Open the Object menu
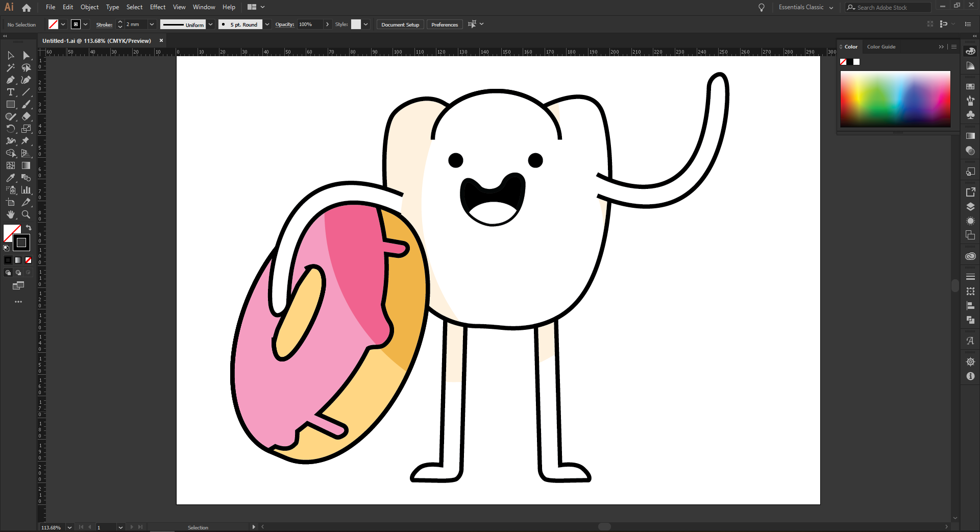The image size is (980, 532). point(89,7)
